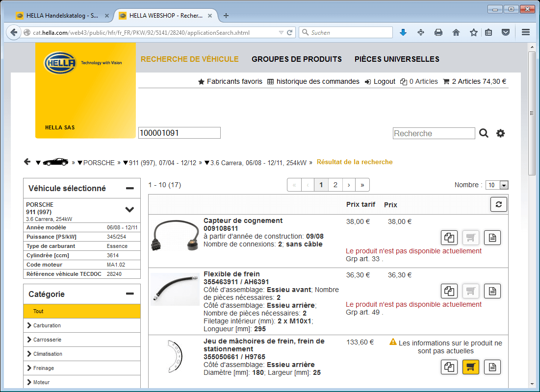The image size is (540, 392).
Task: Click the Suchen browser search box
Action: click(346, 32)
